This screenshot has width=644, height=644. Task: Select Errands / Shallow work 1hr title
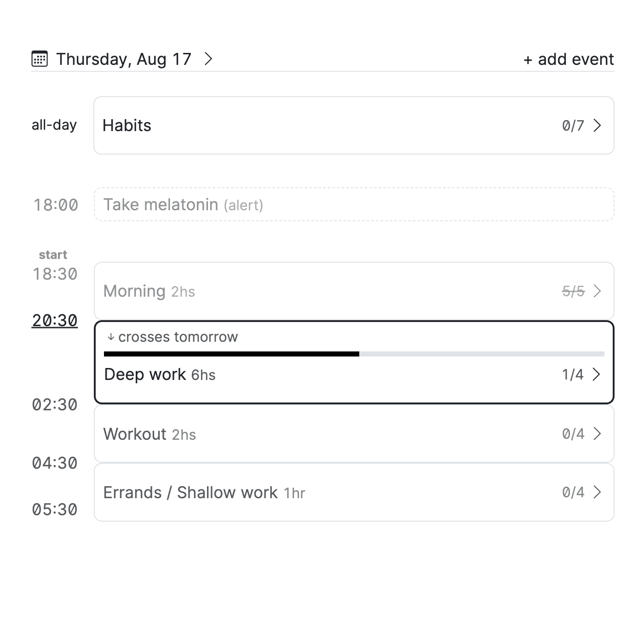(204, 493)
